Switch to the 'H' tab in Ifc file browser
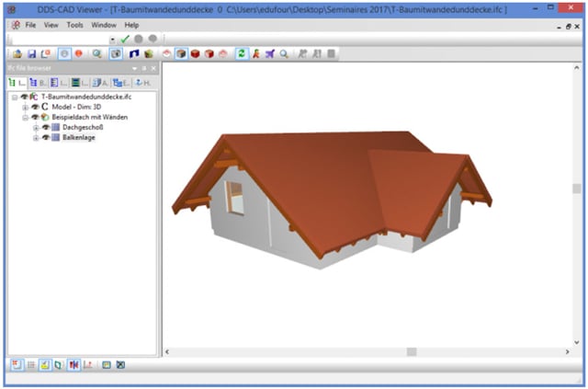The image size is (588, 389). (143, 83)
